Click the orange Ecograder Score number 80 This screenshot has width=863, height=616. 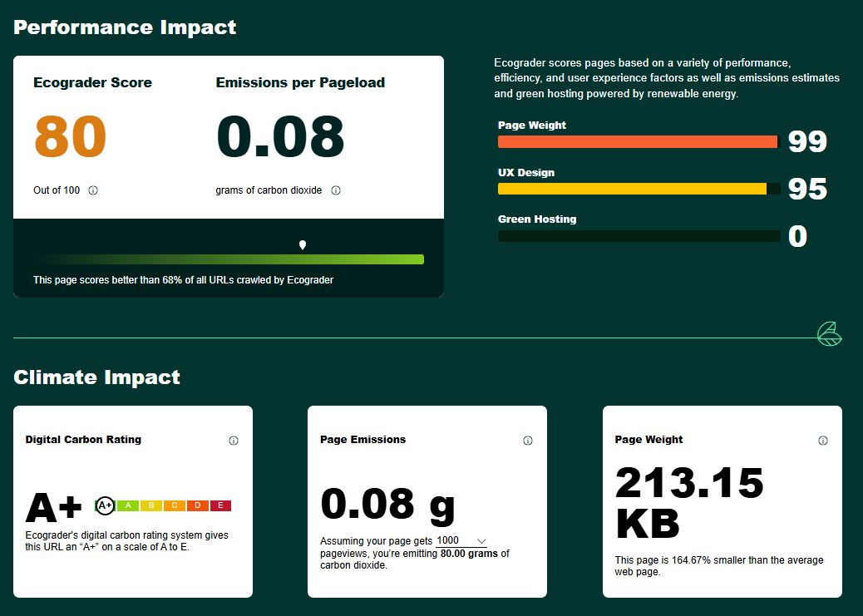pos(71,137)
